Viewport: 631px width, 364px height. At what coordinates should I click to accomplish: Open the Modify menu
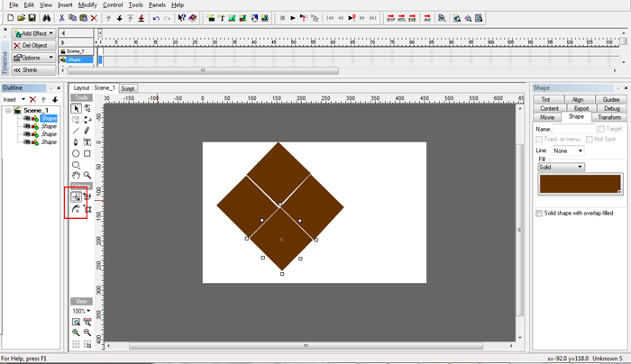pos(87,5)
